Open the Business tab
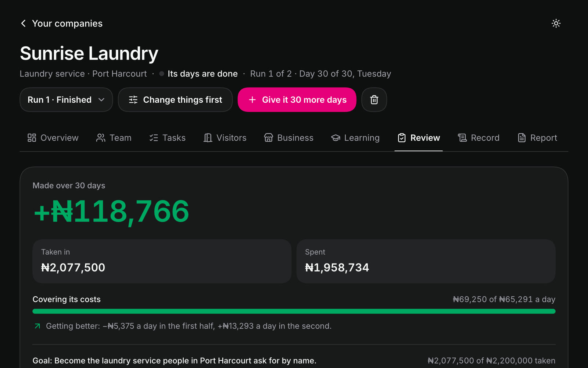This screenshot has height=368, width=588. 289,138
